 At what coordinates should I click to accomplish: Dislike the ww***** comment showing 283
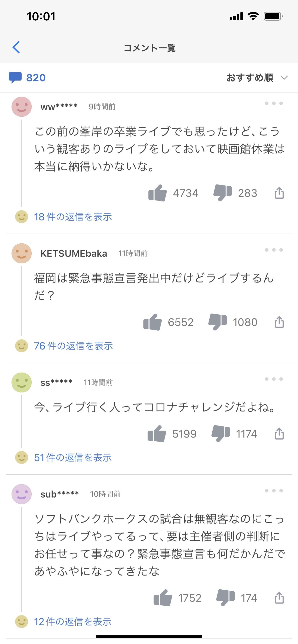tap(222, 193)
